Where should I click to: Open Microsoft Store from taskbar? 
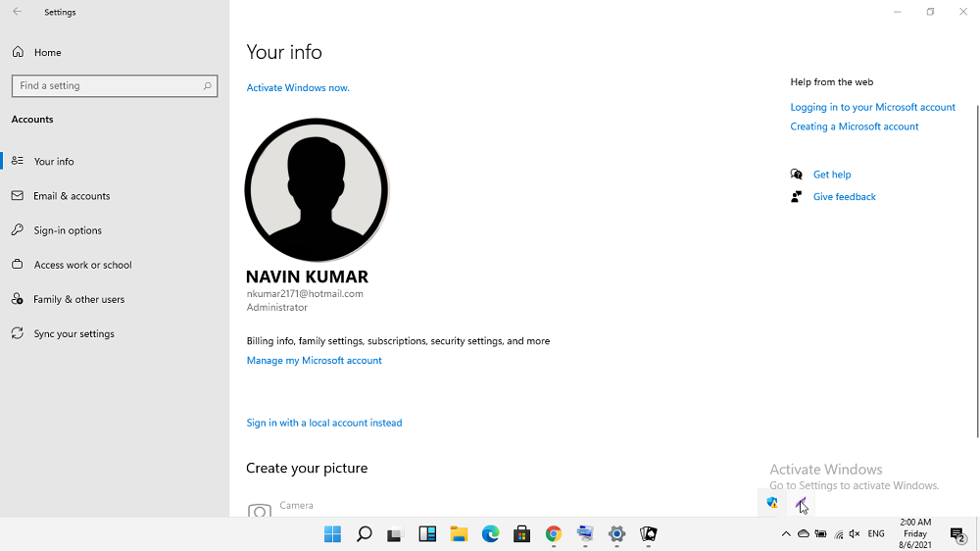(x=522, y=534)
